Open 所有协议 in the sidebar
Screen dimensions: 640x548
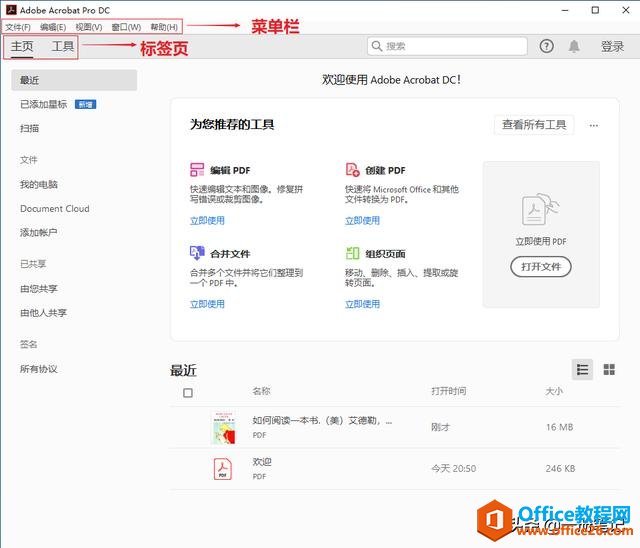point(39,369)
